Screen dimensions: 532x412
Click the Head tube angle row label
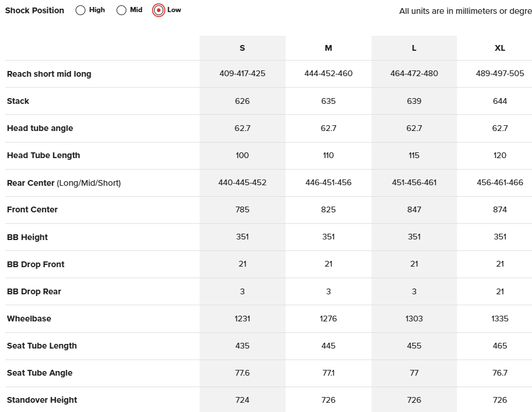click(x=40, y=128)
